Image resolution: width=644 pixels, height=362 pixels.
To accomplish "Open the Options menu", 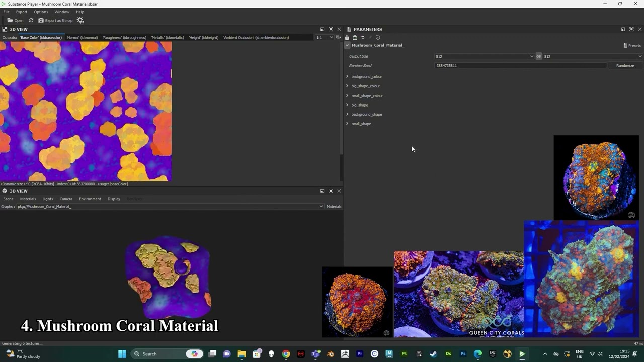I will point(41,12).
